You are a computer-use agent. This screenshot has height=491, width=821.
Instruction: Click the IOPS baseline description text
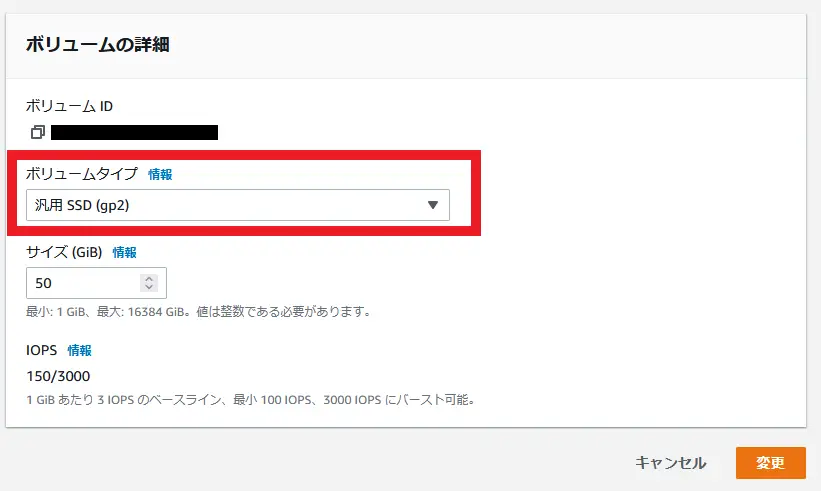(251, 400)
